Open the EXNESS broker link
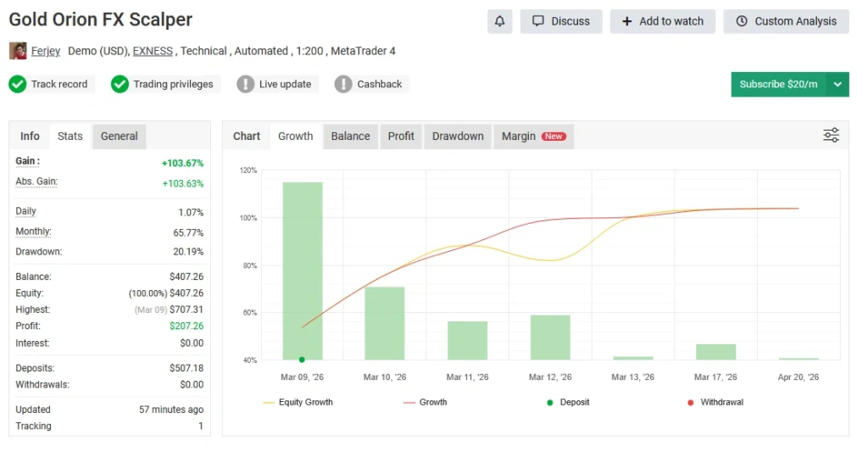 pos(153,51)
